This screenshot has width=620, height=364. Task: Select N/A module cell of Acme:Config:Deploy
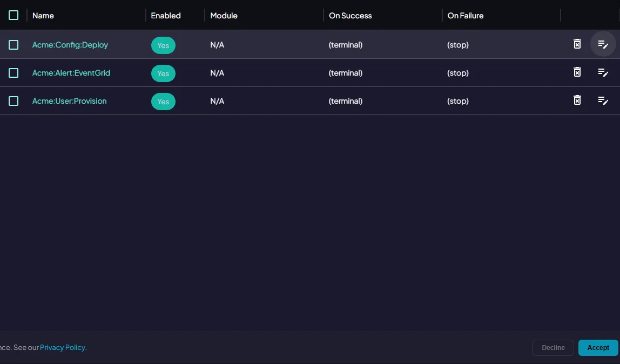pyautogui.click(x=217, y=45)
